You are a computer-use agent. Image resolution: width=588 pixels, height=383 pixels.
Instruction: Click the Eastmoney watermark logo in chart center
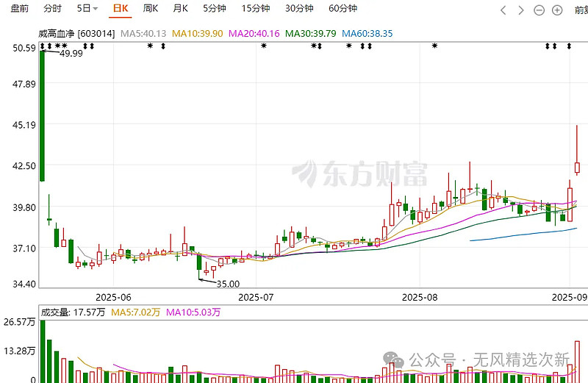[x=360, y=173]
